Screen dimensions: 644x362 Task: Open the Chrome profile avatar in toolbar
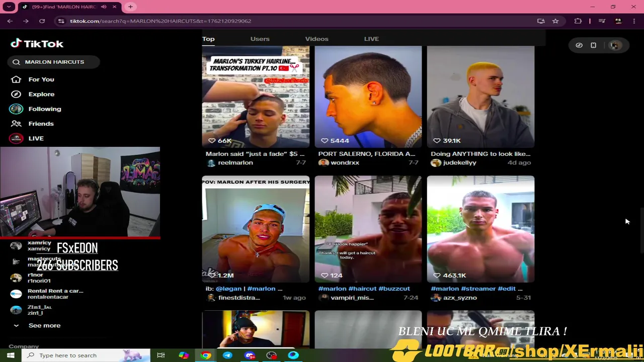click(618, 21)
